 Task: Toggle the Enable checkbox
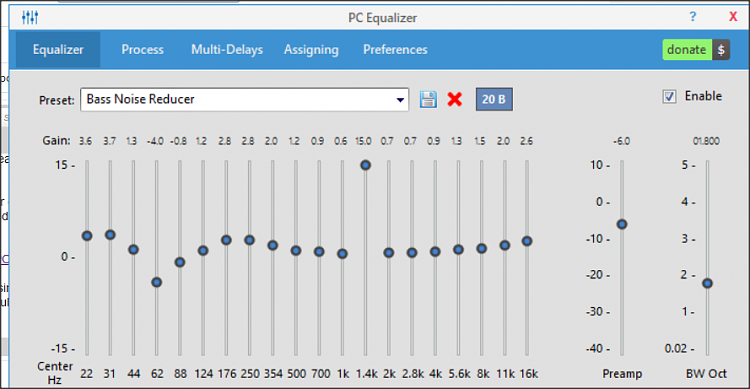point(669,96)
